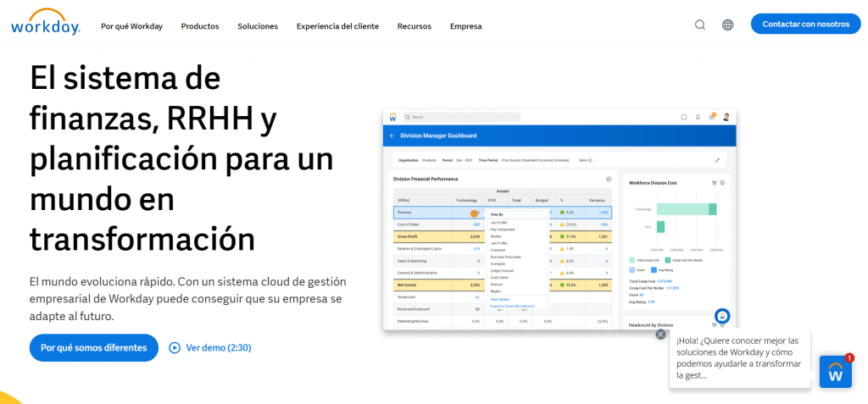Click the Budget column header
The width and height of the screenshot is (868, 404).
(542, 201)
